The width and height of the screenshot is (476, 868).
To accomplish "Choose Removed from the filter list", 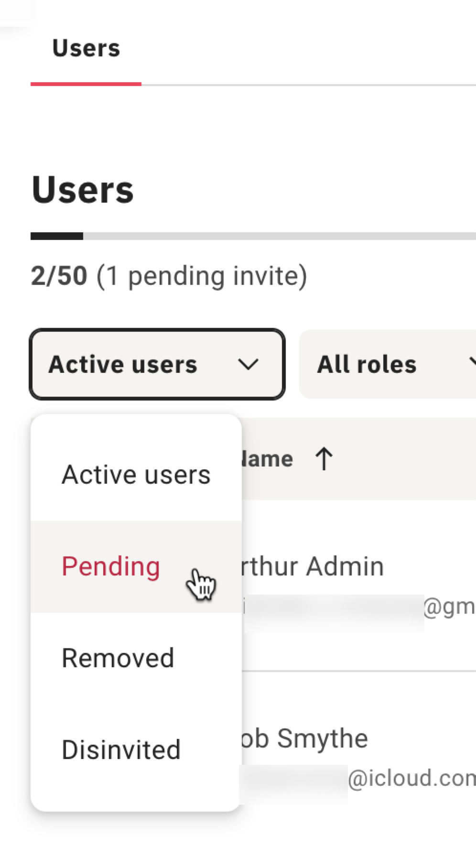I will point(118,657).
